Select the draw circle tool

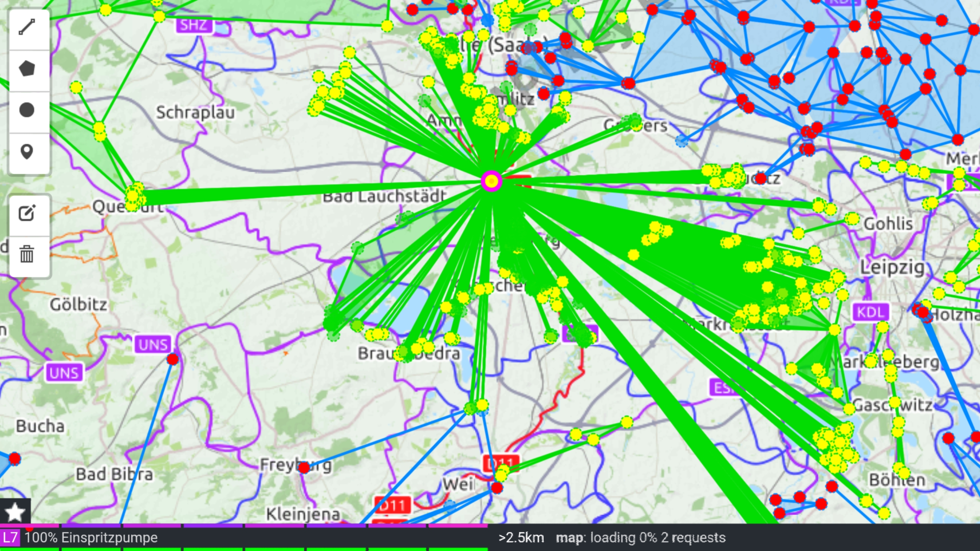27,111
